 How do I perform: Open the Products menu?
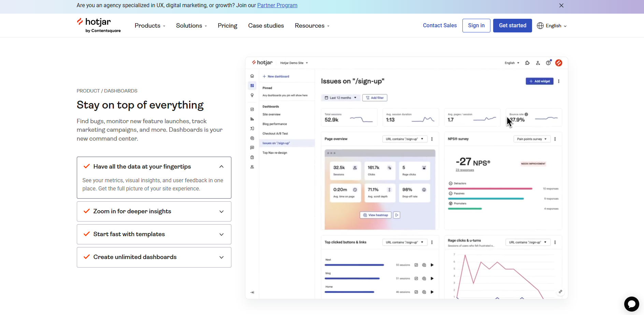tap(150, 26)
